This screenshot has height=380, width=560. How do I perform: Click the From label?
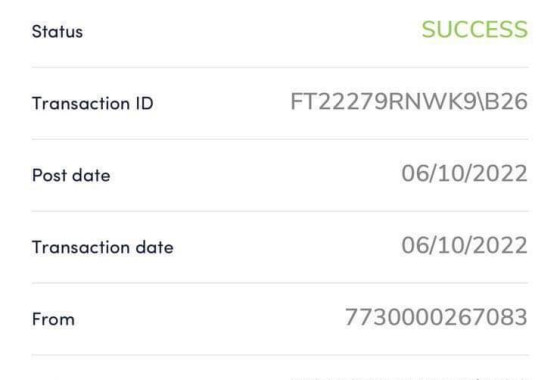(x=53, y=319)
